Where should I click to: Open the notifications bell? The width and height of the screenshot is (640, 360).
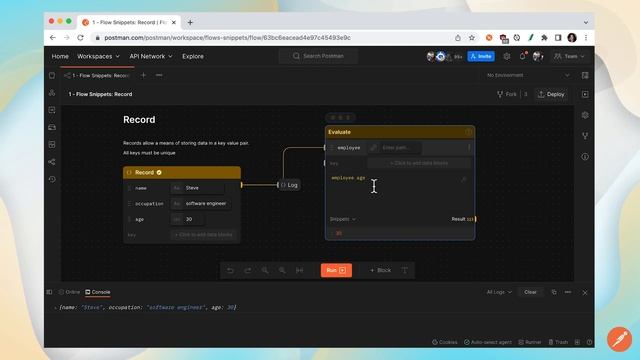pyautogui.click(x=522, y=56)
